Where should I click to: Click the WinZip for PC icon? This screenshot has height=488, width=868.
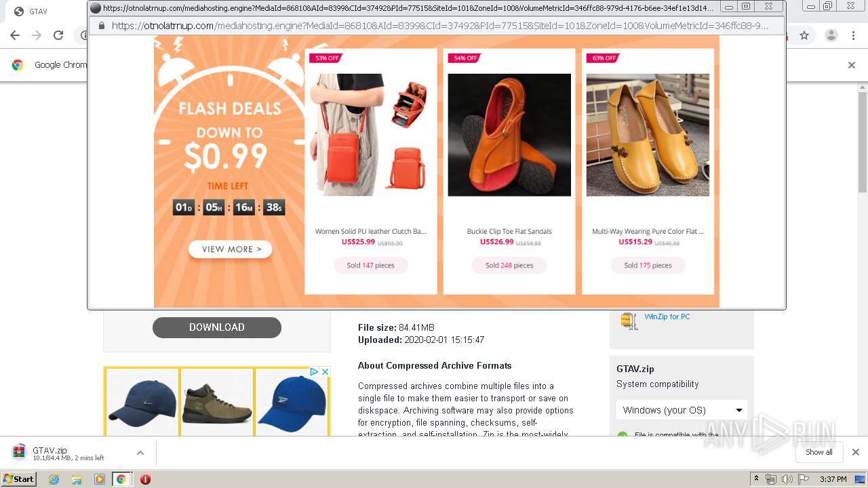pos(629,321)
